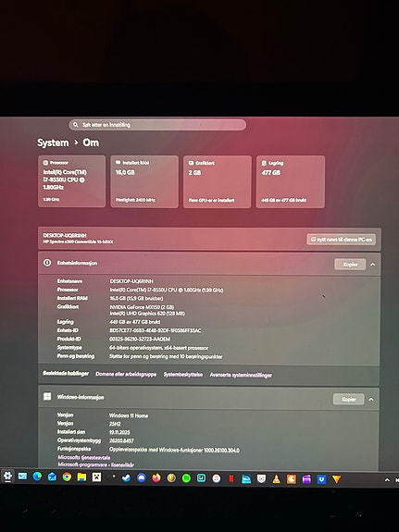The image size is (399, 532).
Task: Open Domene eller arbeidsgruppe link
Action: pos(126,374)
